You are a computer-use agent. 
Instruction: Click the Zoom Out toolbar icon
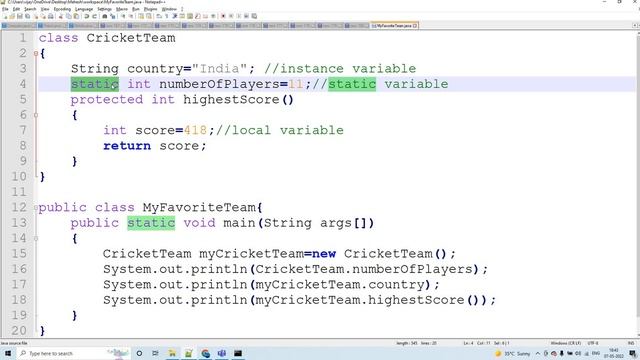(x=131, y=16)
